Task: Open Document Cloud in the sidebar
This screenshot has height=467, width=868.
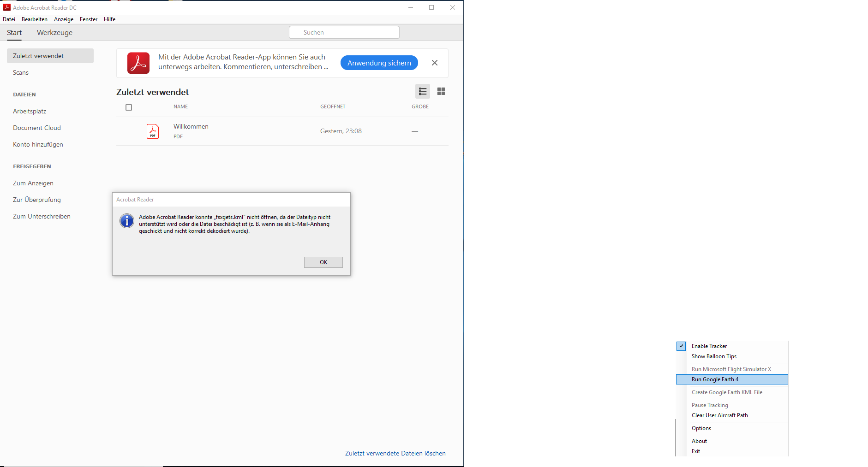Action: tap(37, 128)
